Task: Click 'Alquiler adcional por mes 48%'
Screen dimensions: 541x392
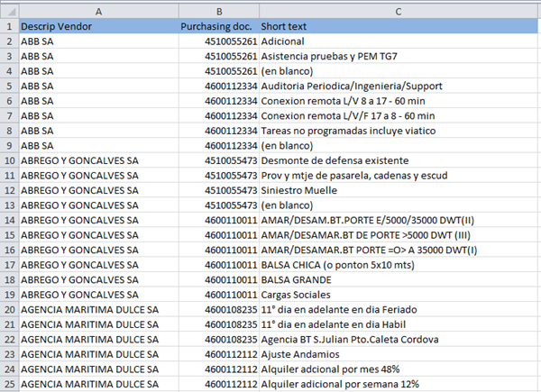Action: point(399,369)
